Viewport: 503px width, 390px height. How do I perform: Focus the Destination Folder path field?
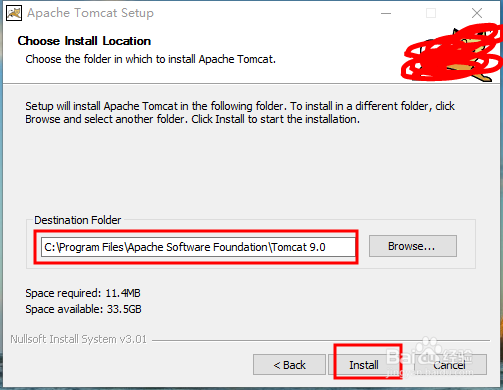(198, 247)
